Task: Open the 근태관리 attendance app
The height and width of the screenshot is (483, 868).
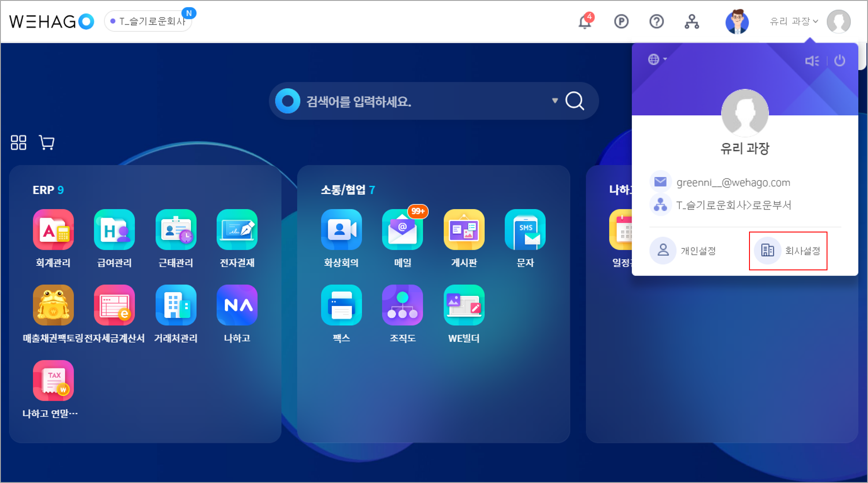Action: point(176,230)
